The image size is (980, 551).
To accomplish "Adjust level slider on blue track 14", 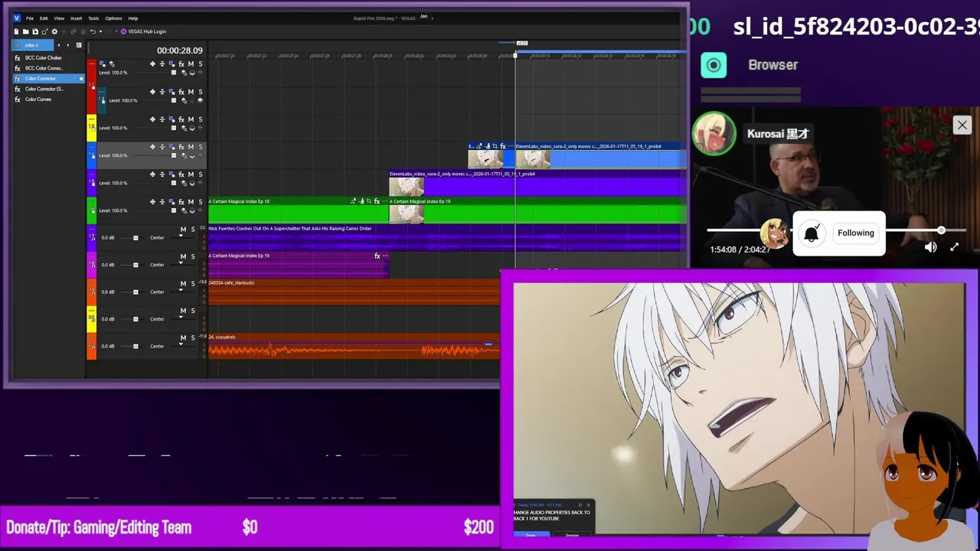I will [174, 155].
